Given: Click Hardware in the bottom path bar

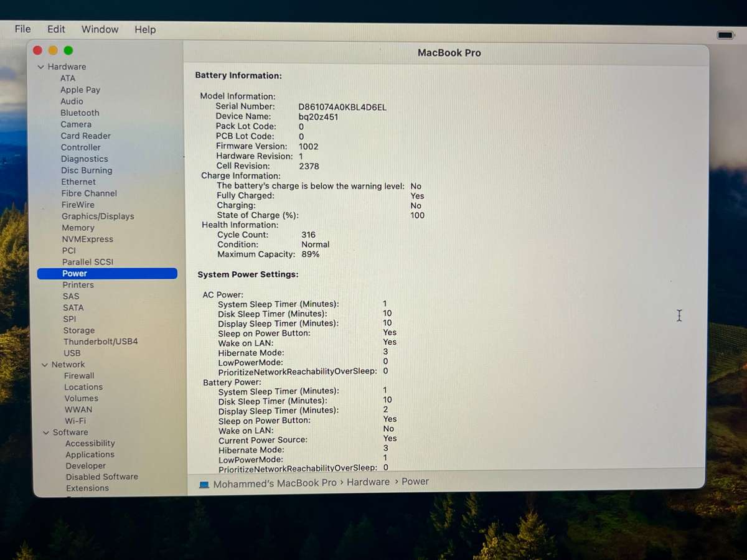Looking at the screenshot, I should (x=368, y=482).
